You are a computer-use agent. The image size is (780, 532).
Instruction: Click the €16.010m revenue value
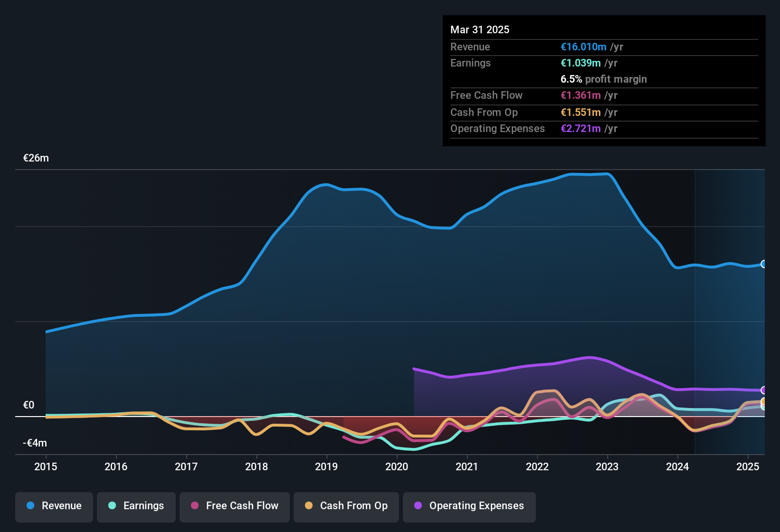pyautogui.click(x=583, y=47)
